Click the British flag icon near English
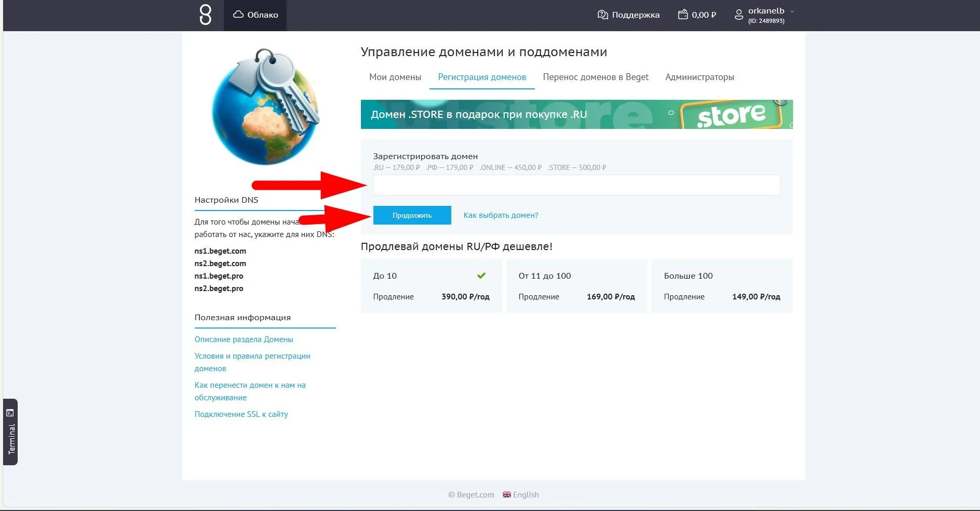The width and height of the screenshot is (980, 511). (x=506, y=494)
